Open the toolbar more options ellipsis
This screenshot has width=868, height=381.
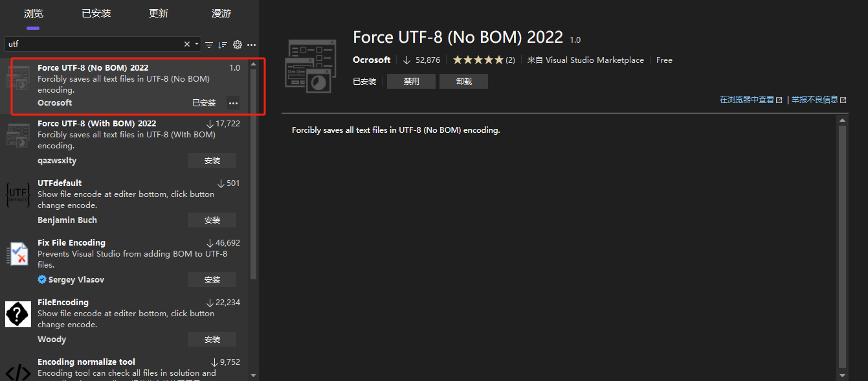pos(252,45)
